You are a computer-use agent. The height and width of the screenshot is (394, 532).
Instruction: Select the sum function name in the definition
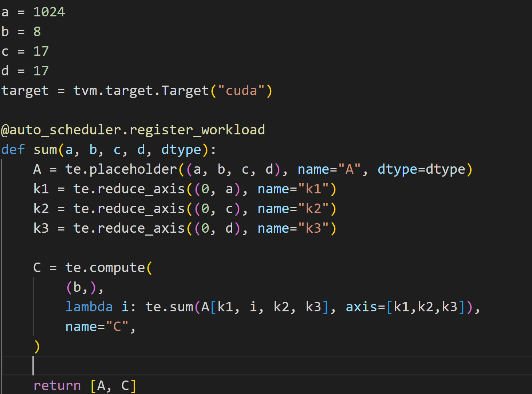pyautogui.click(x=45, y=150)
